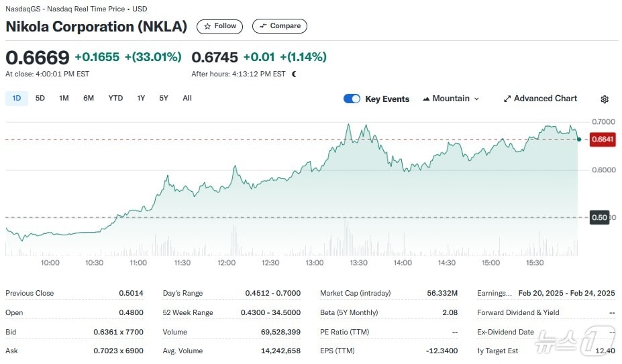Viewport: 622px width, 364px height.
Task: Toggle the Key Events switch
Action: tap(352, 99)
